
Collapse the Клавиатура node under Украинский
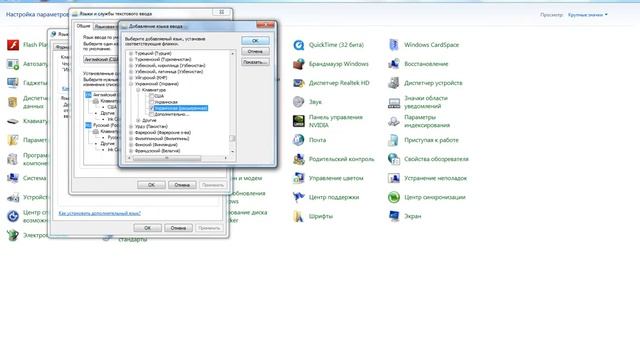pos(138,90)
